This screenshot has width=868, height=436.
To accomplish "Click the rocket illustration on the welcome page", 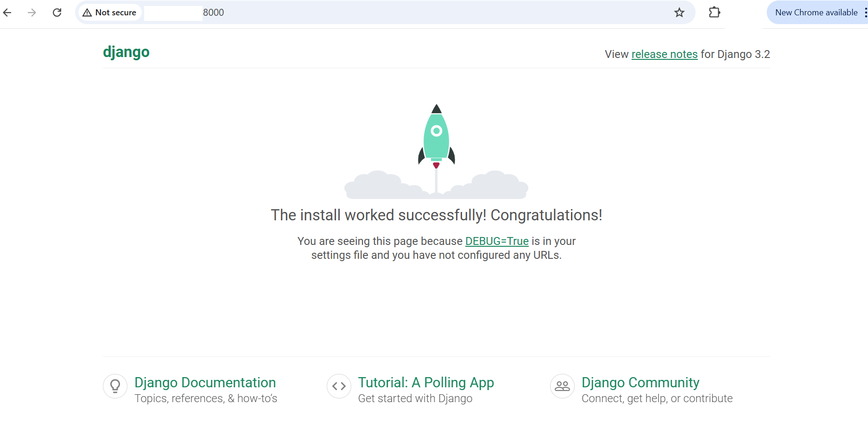I will [x=436, y=139].
